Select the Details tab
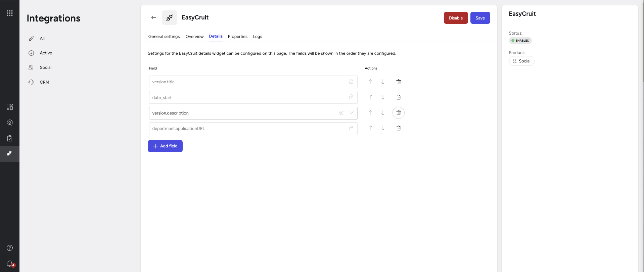Screen dimensions: 644x272 tap(216, 36)
